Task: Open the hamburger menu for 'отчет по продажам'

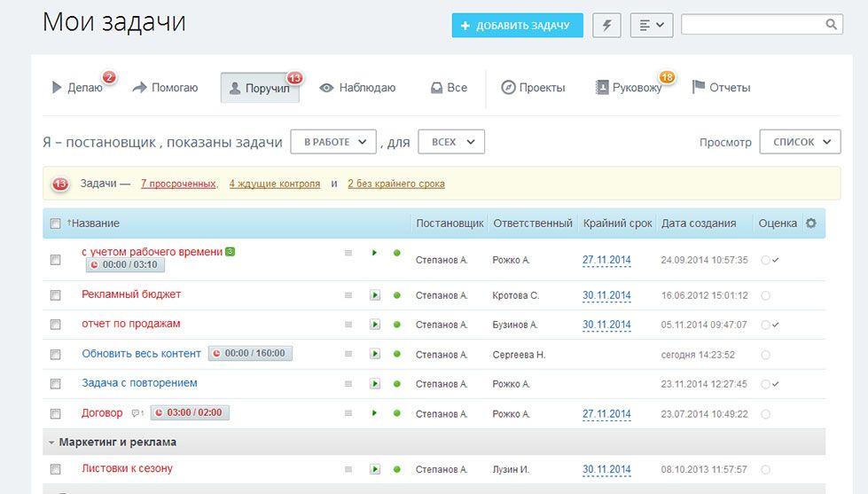Action: pos(348,325)
